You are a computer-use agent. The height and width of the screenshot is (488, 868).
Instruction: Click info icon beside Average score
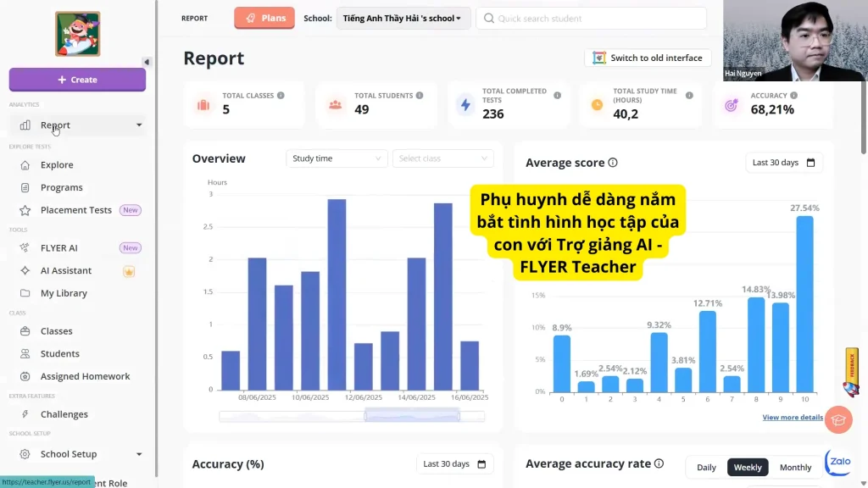613,163
